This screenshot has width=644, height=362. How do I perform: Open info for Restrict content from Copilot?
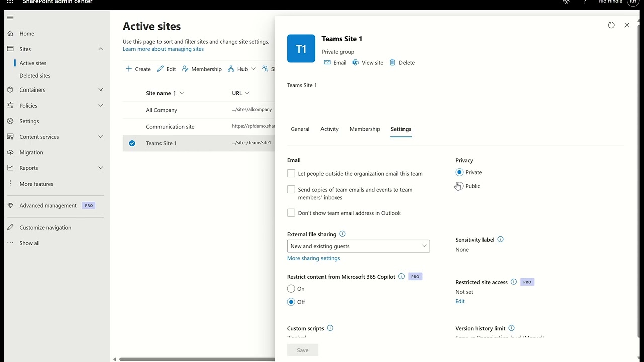coord(401,277)
